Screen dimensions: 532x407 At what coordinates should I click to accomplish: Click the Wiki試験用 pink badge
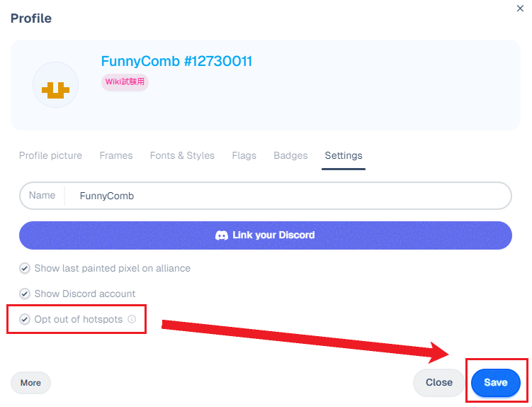tap(125, 82)
